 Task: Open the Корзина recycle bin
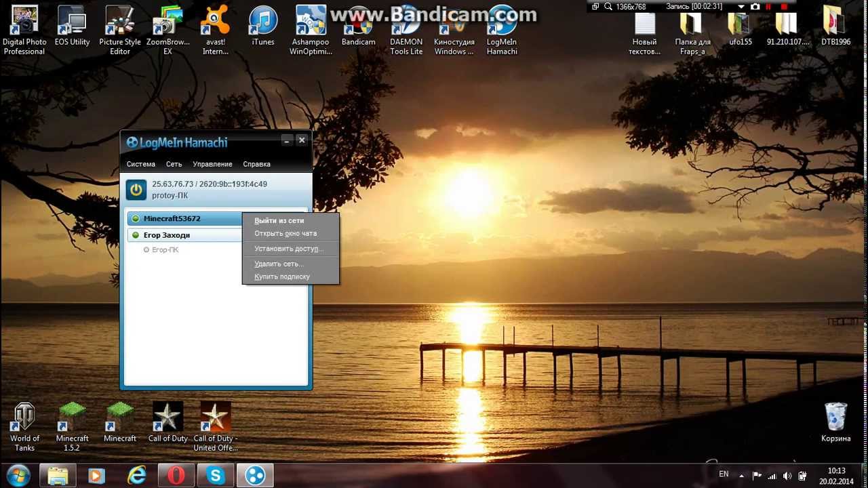[835, 422]
